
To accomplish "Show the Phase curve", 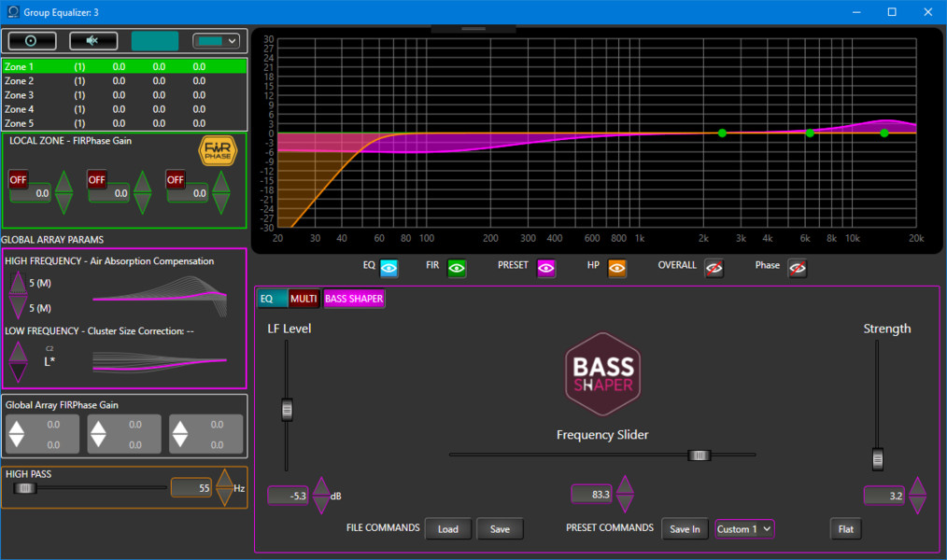I will point(797,268).
